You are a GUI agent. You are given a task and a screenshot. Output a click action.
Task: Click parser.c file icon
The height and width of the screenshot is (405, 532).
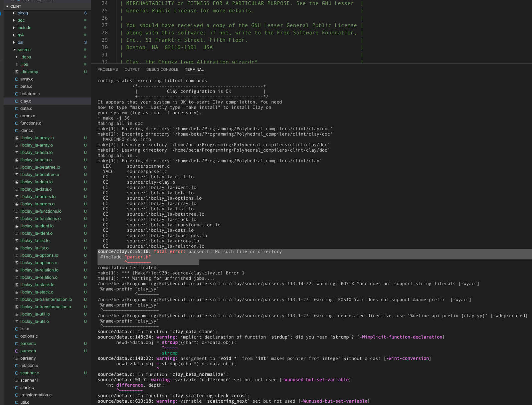[16, 344]
